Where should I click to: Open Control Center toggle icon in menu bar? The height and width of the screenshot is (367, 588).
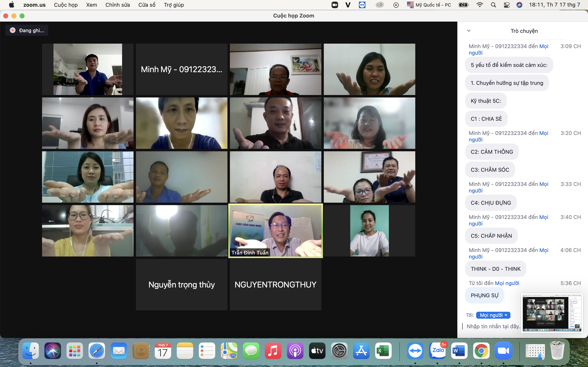pos(507,5)
